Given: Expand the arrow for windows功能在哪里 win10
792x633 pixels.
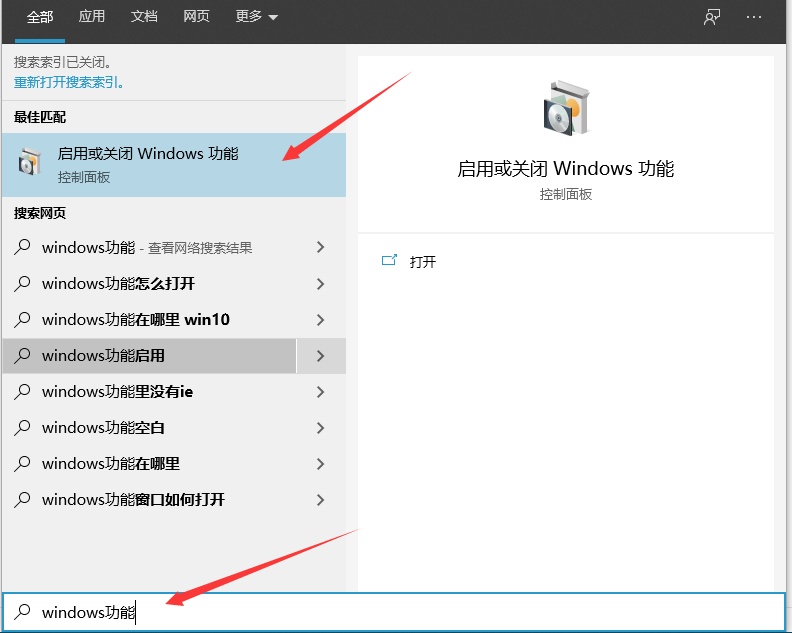Looking at the screenshot, I should click(320, 319).
